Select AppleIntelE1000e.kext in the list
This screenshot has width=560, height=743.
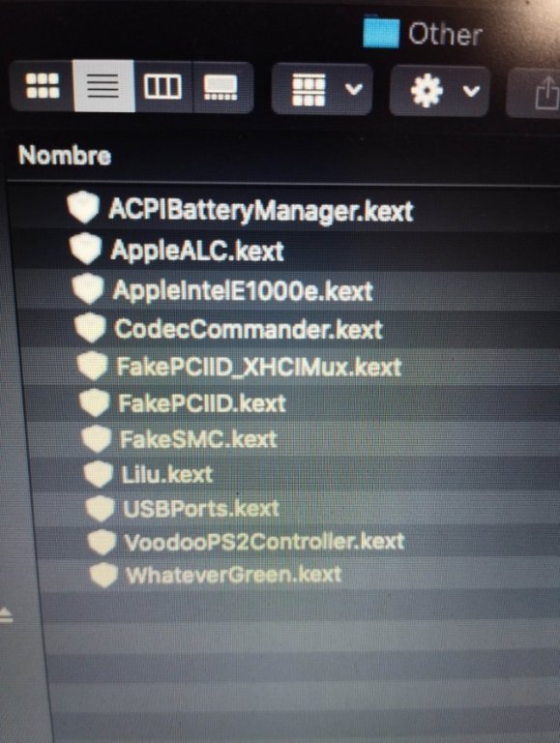click(x=243, y=290)
